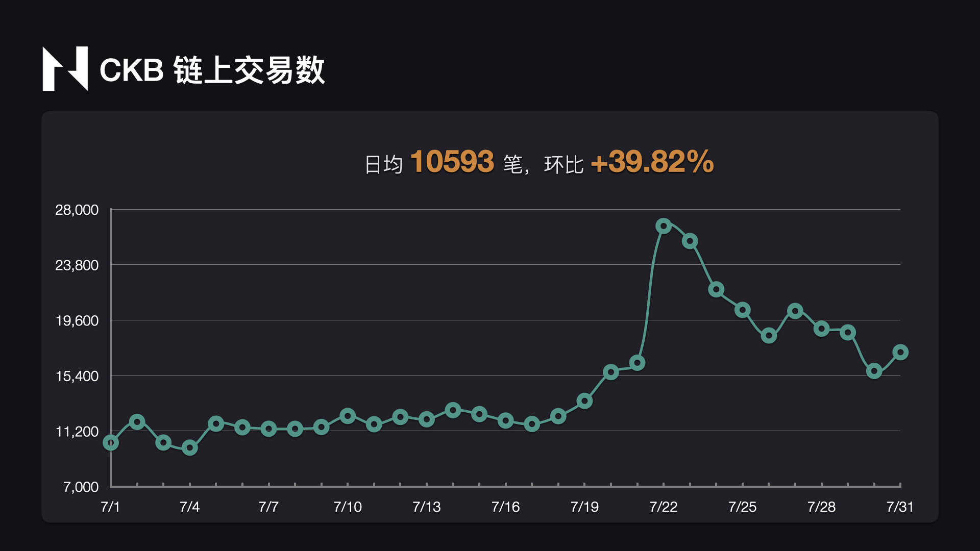Select the lowest data point on 7/4
This screenshot has width=980, height=551.
coord(190,448)
